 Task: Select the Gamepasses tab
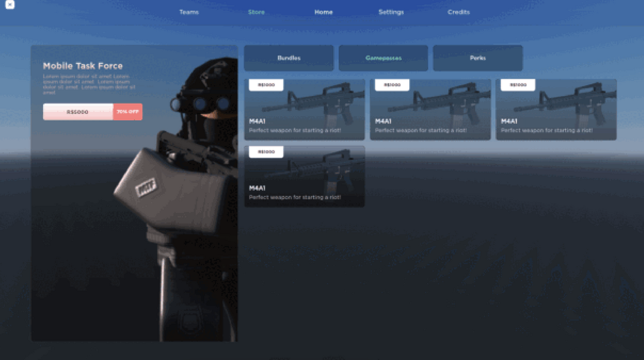[383, 58]
